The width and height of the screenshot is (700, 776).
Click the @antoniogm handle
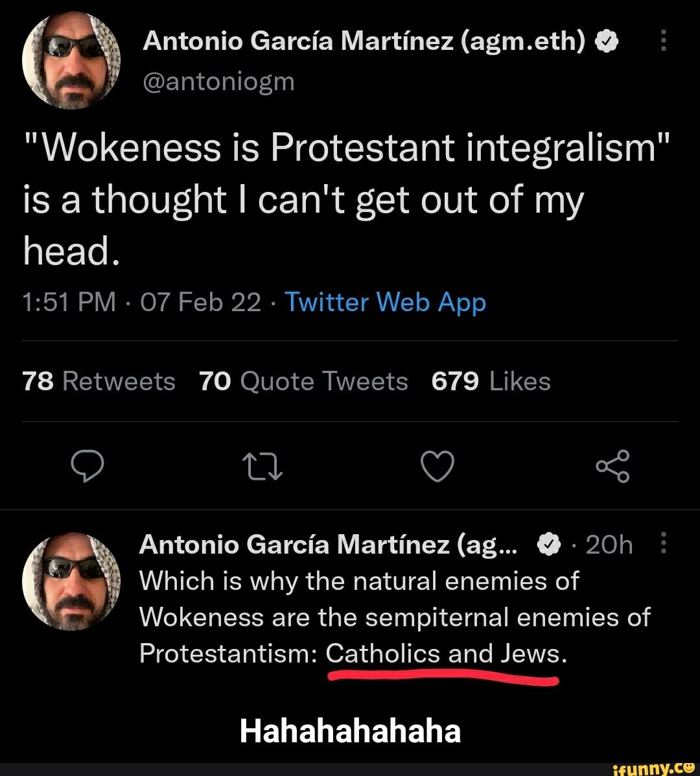point(218,82)
